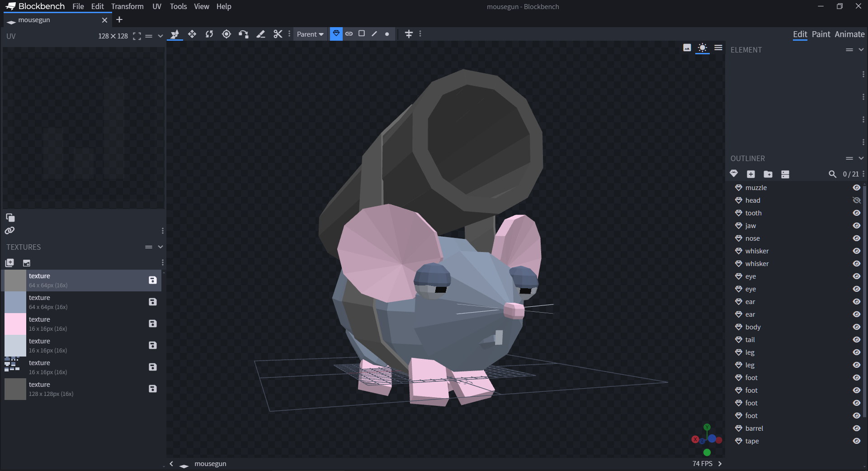Switch to the Animate mode tab
Image resolution: width=868 pixels, height=471 pixels.
(849, 34)
